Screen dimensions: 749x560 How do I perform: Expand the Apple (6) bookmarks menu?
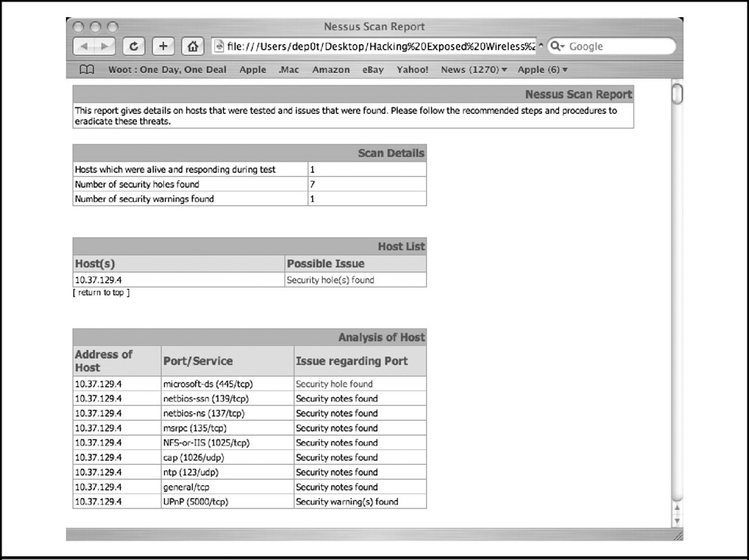pyautogui.click(x=542, y=70)
